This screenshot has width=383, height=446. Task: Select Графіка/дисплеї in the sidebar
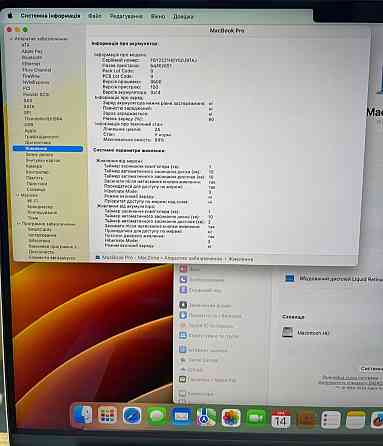(42, 136)
